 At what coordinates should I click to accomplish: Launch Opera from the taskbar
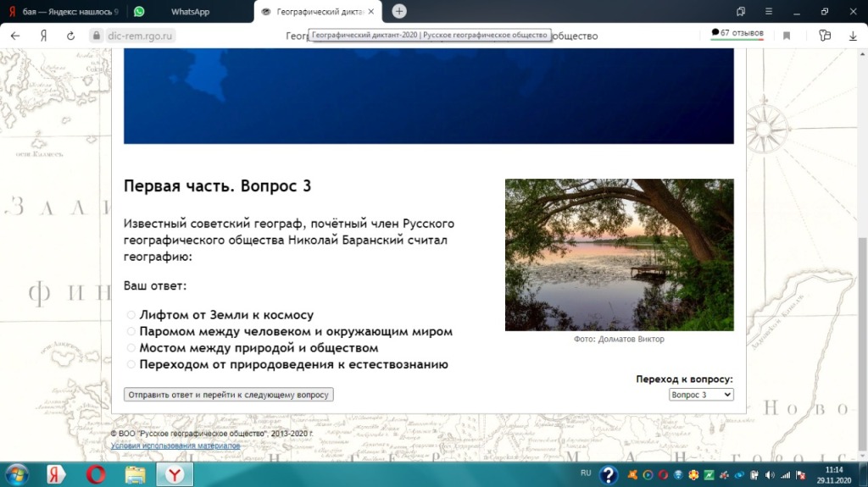point(96,474)
